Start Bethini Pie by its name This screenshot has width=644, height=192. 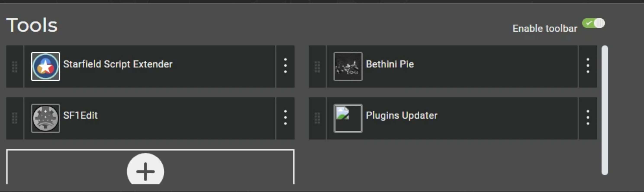tap(390, 64)
